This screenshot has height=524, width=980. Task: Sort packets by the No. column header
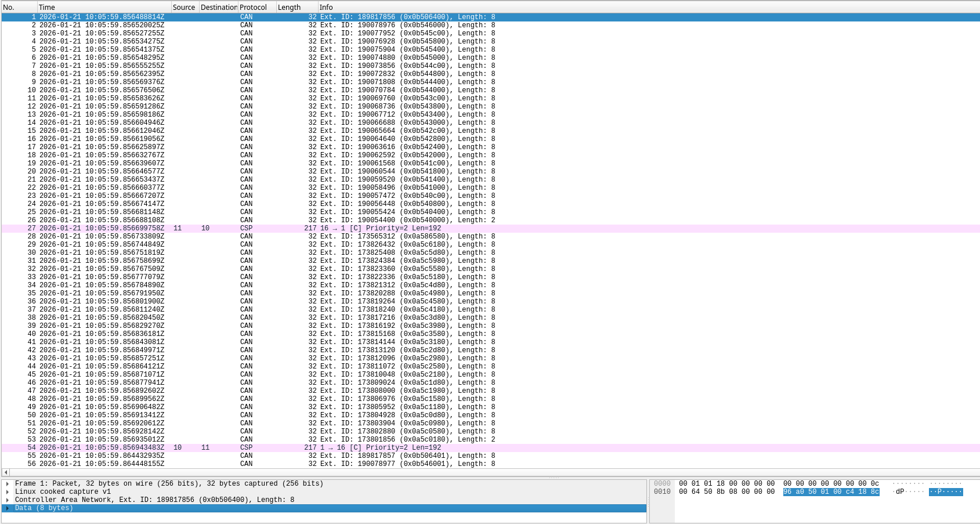17,8
